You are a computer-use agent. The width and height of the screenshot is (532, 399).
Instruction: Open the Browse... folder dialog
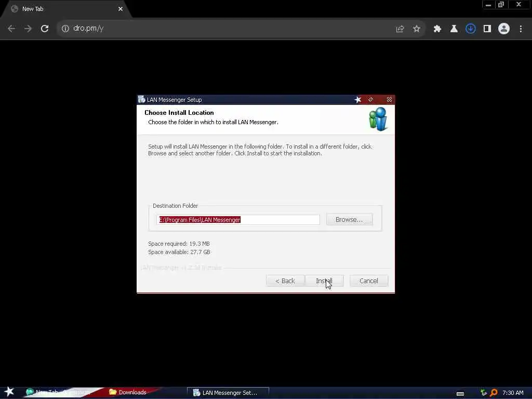349,220
